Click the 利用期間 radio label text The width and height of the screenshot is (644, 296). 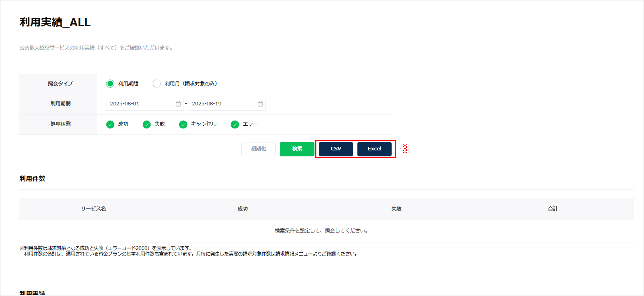click(x=128, y=84)
